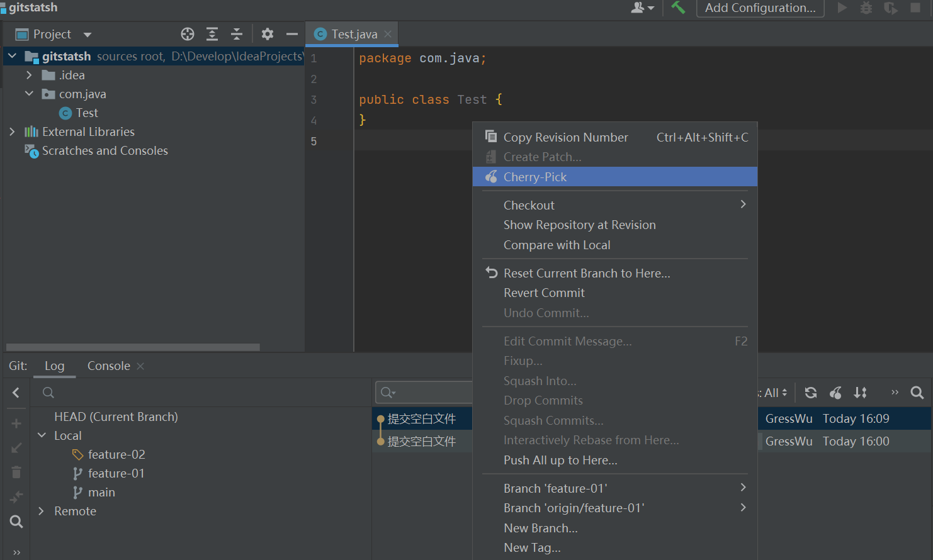The height and width of the screenshot is (560, 933).
Task: Click Collapse All icon in Project panel
Action: pyautogui.click(x=237, y=34)
